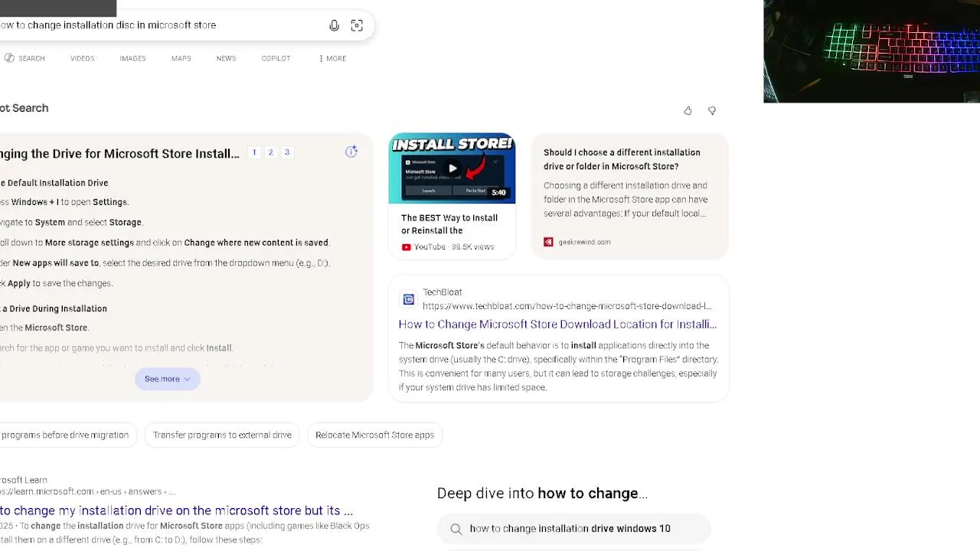980x551 pixels.
Task: Select 'Relocate Microsoft Store apps' suggestion
Action: coord(374,435)
